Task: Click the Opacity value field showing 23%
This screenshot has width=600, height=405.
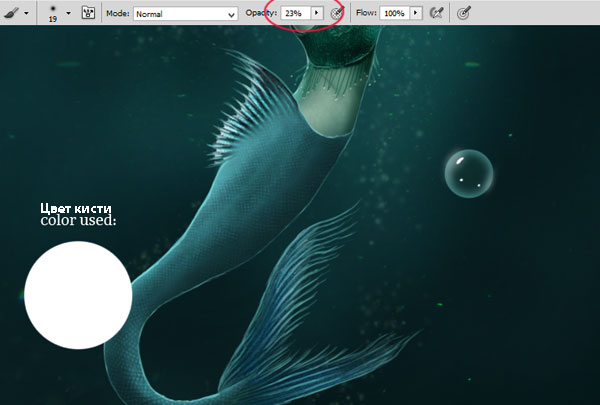Action: pos(295,13)
